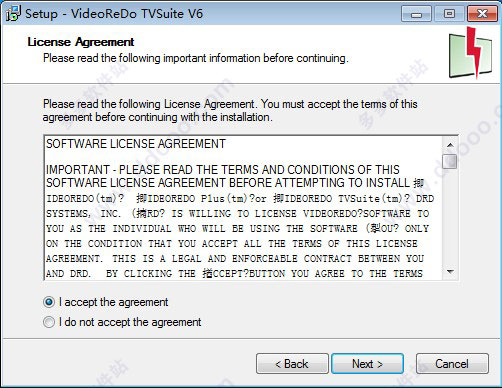Click the "Setup - VideoReDo TVSuite V6" title text

point(114,14)
